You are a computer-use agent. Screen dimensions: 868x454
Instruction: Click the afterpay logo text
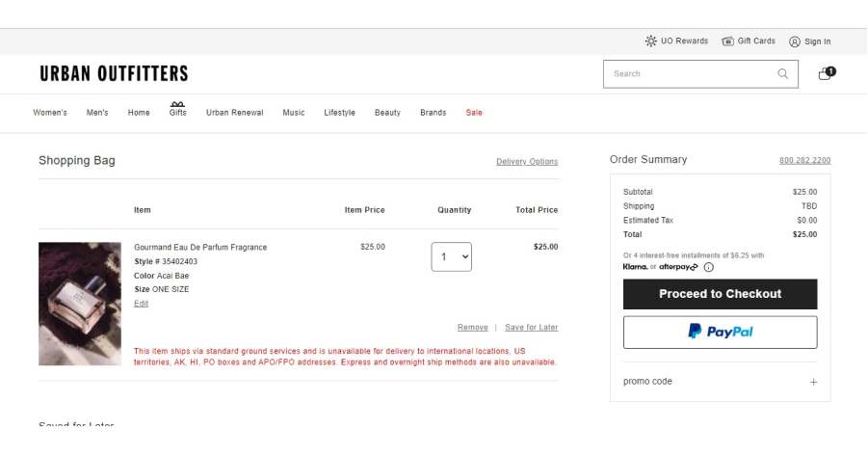(x=678, y=267)
